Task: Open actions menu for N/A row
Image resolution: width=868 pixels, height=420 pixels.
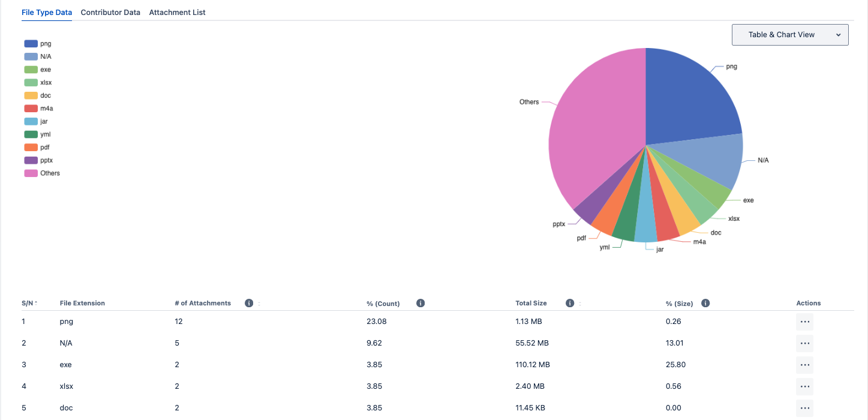Action: 805,343
